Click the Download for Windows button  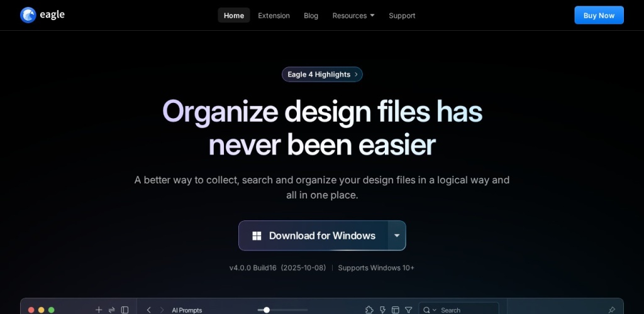point(313,235)
